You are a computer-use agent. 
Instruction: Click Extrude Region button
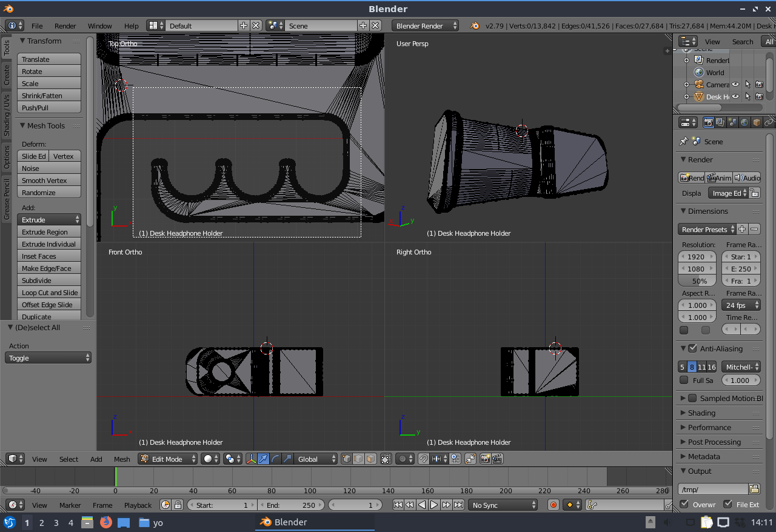click(48, 232)
